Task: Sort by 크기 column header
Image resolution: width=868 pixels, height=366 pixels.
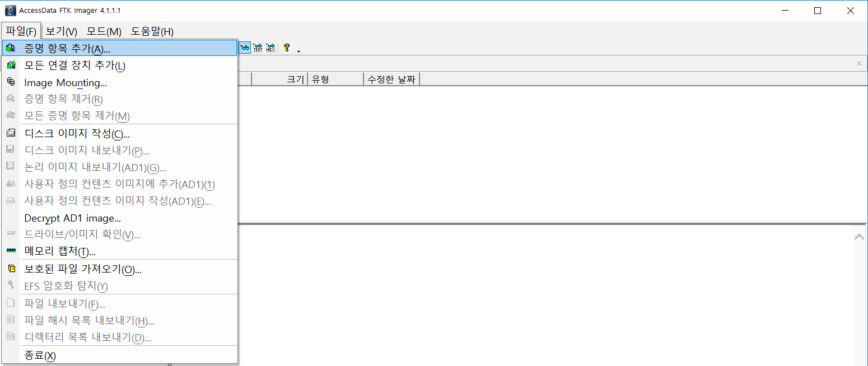Action: coord(279,79)
